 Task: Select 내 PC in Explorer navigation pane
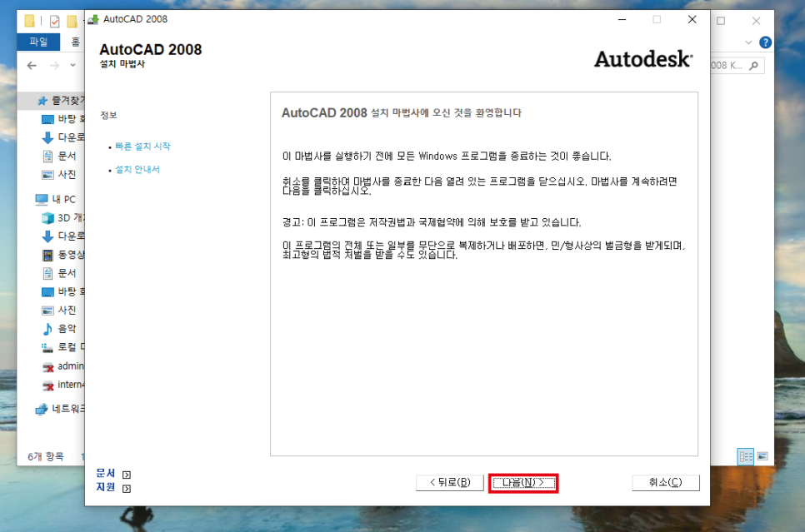(x=56, y=199)
